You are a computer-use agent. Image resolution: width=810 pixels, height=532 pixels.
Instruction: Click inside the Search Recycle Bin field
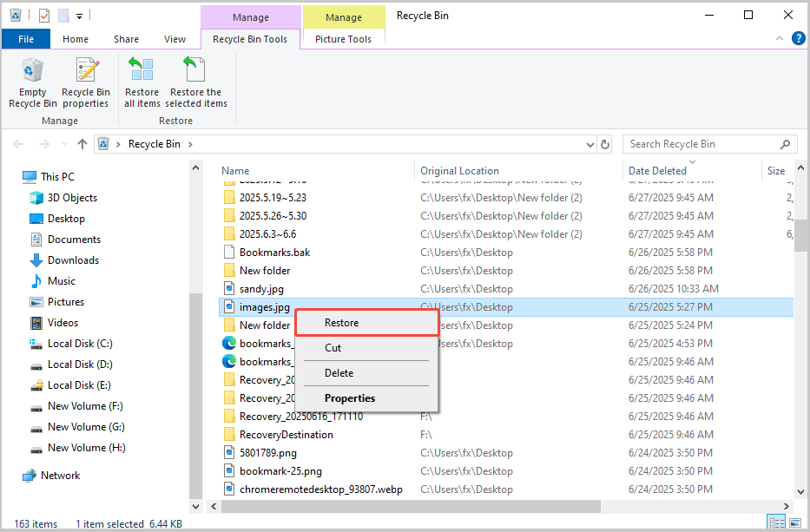[703, 144]
